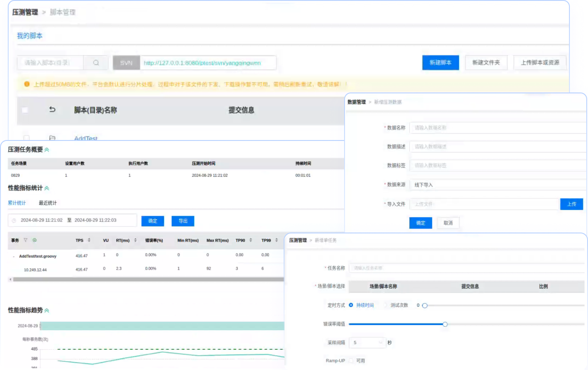Screen dimensions: 588x370
Task: Click the 错误率阈值 slider handle
Action: pos(445,324)
